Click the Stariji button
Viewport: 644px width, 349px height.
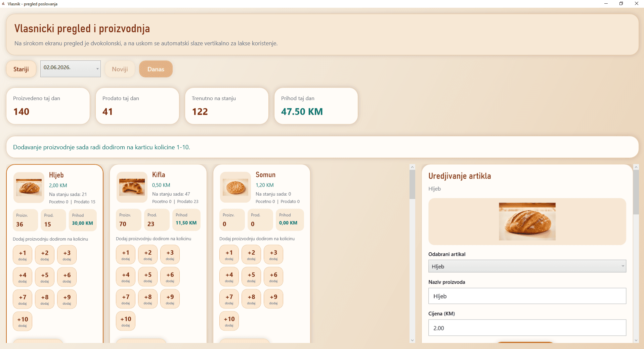click(x=21, y=69)
